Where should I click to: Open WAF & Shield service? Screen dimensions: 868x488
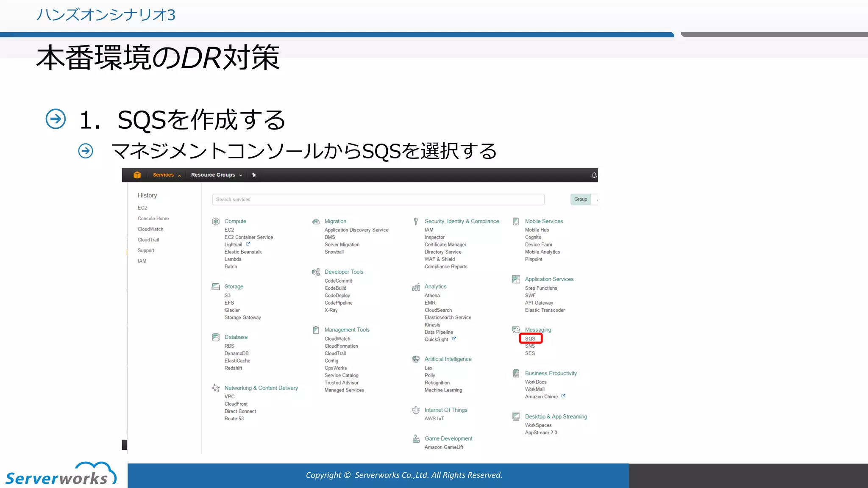(x=440, y=259)
